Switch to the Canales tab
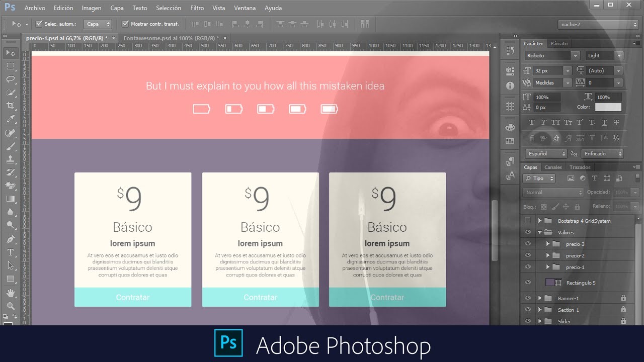This screenshot has width=644, height=362. coord(553,167)
